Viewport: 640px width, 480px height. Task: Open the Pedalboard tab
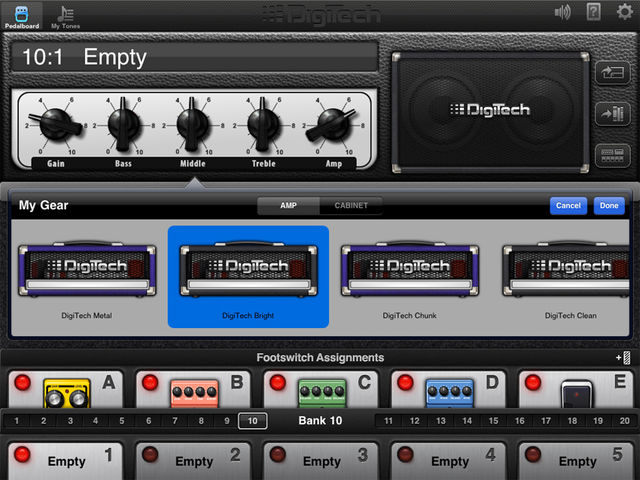coord(22,16)
